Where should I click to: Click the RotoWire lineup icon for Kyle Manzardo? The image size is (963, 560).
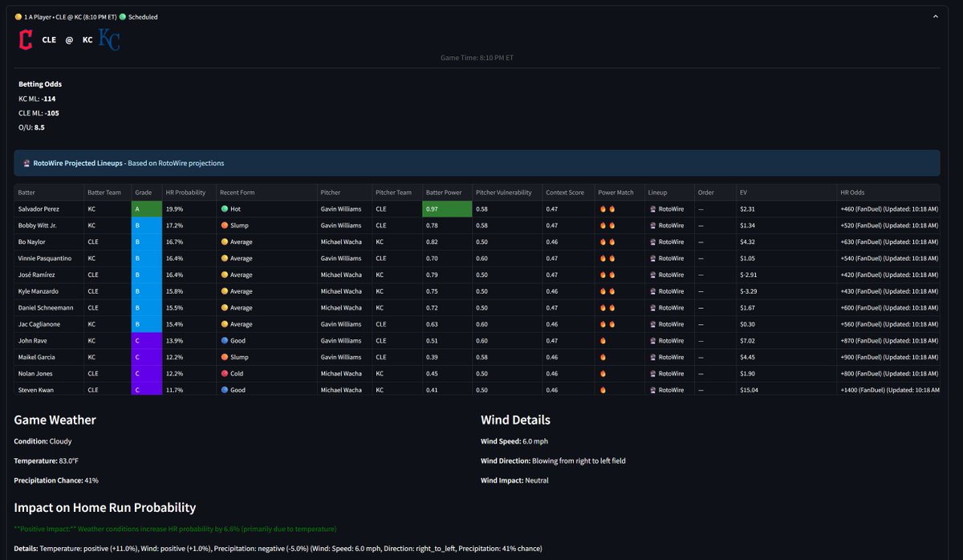tap(652, 291)
